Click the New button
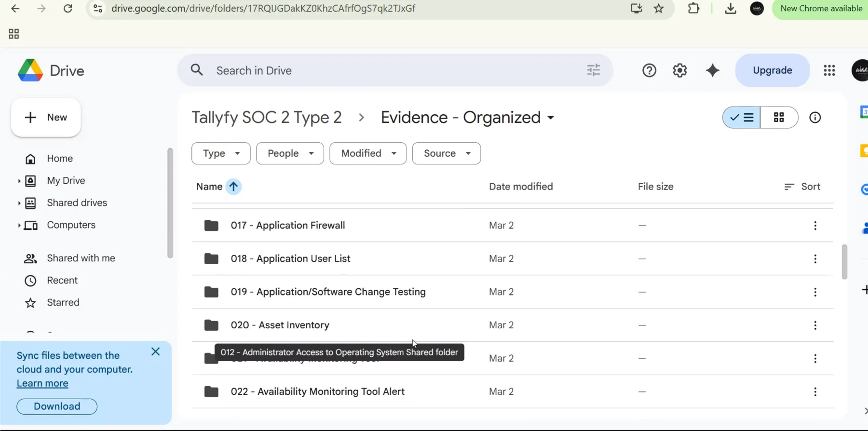Viewport: 868px width, 431px height. pos(46,118)
